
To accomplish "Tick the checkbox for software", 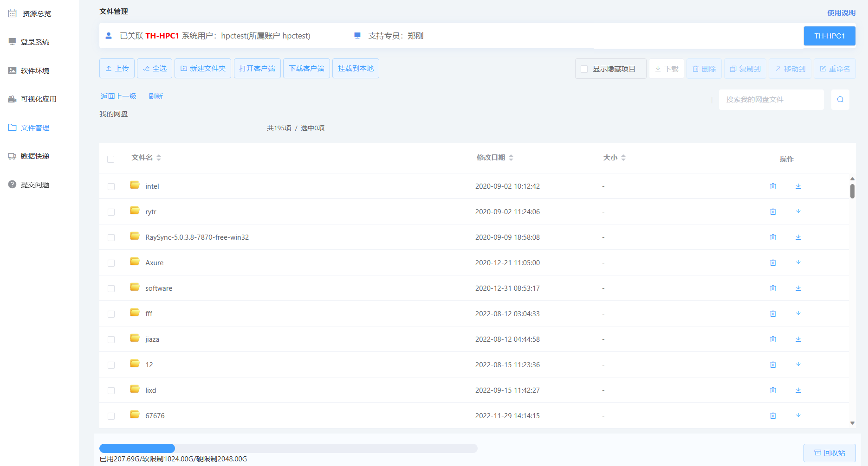I will point(111,288).
